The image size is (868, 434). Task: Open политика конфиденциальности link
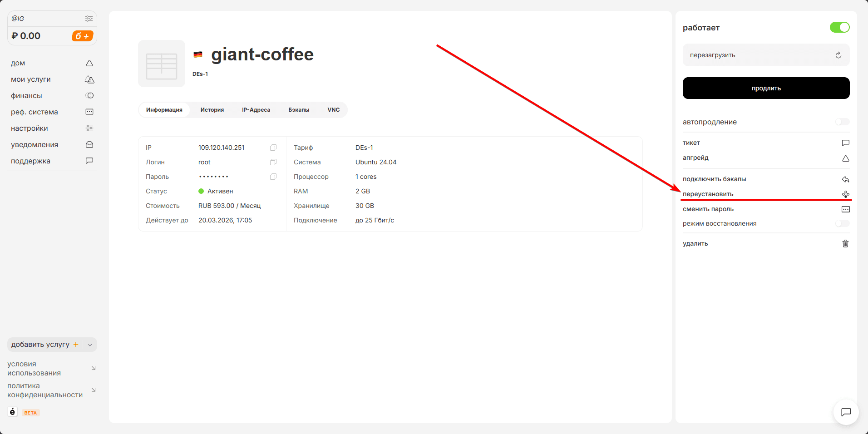[x=45, y=390]
